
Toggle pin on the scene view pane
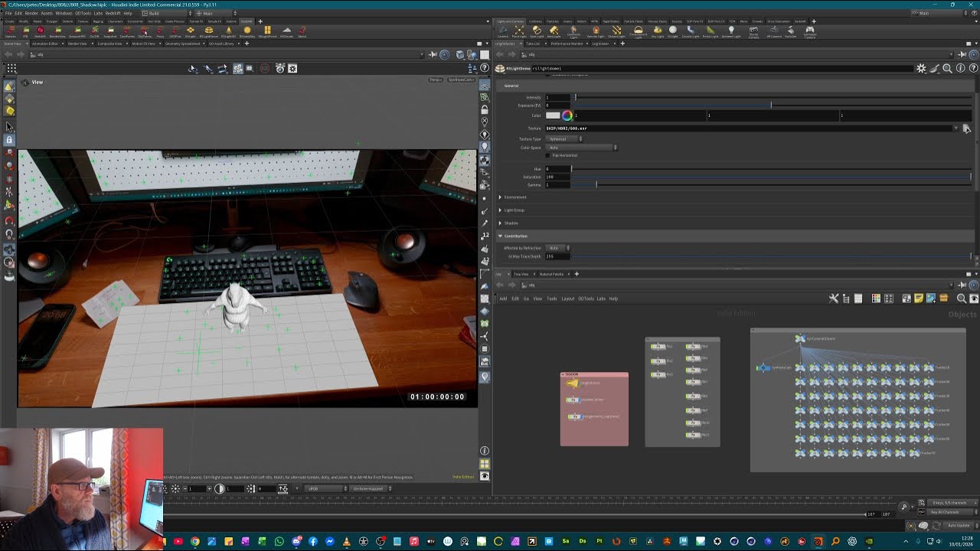pos(433,54)
